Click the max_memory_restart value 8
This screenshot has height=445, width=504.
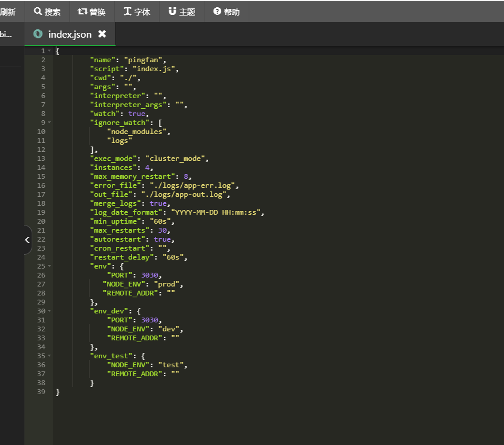[186, 177]
